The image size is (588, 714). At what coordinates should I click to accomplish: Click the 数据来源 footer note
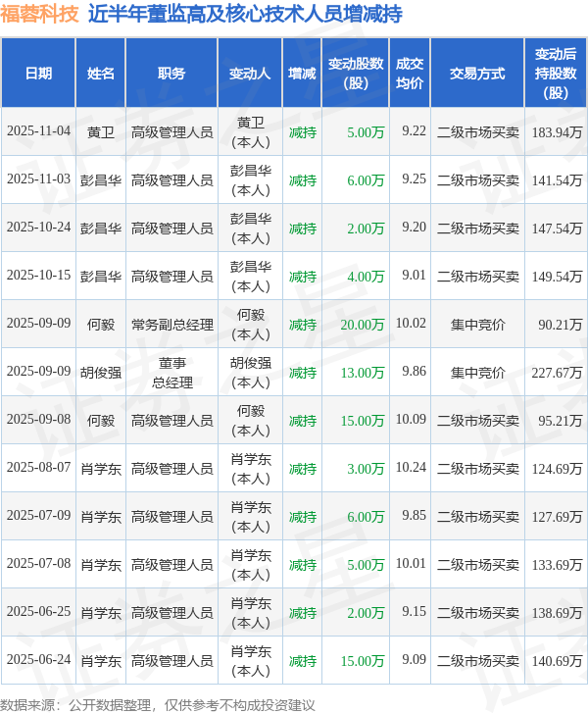pyautogui.click(x=158, y=705)
